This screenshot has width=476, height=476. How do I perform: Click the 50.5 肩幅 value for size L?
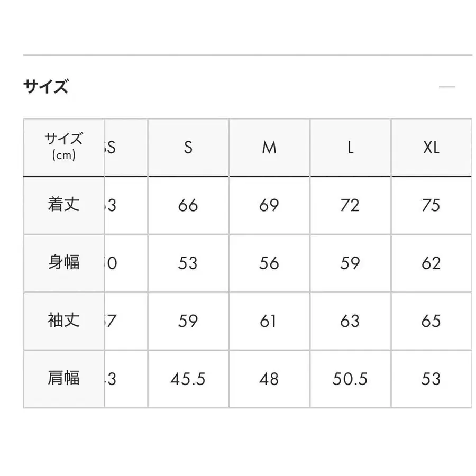pos(349,379)
